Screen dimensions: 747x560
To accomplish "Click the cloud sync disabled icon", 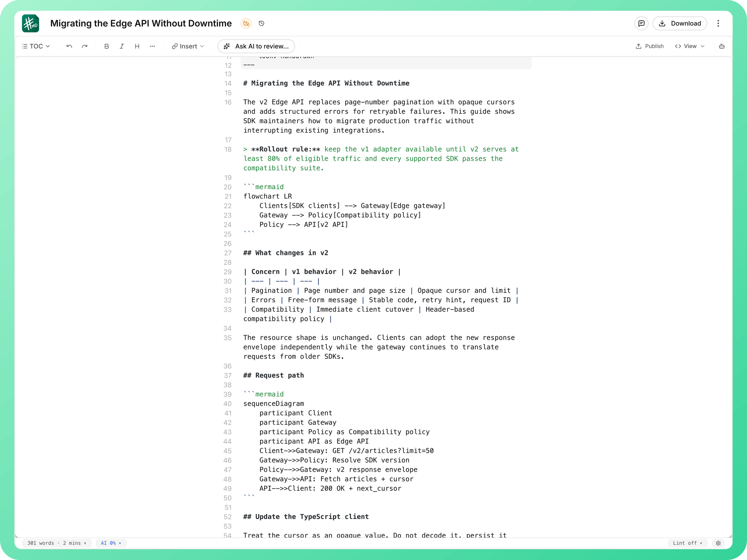I will pyautogui.click(x=246, y=23).
